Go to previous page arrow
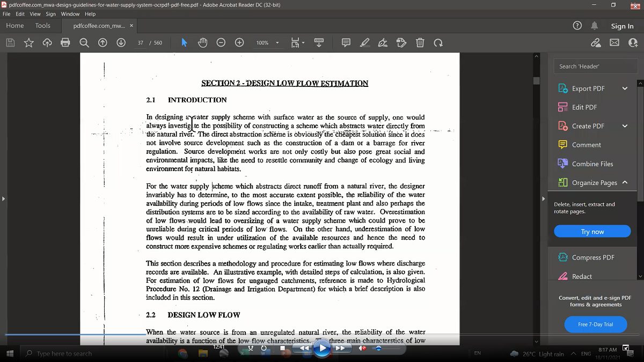Screen dimensions: 644x362 point(103,43)
